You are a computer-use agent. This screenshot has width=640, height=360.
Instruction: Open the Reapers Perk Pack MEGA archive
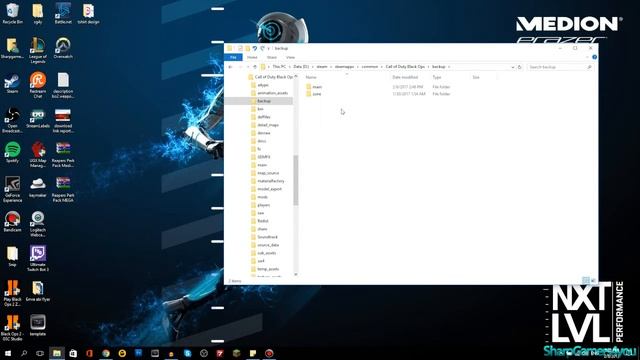pyautogui.click(x=63, y=189)
